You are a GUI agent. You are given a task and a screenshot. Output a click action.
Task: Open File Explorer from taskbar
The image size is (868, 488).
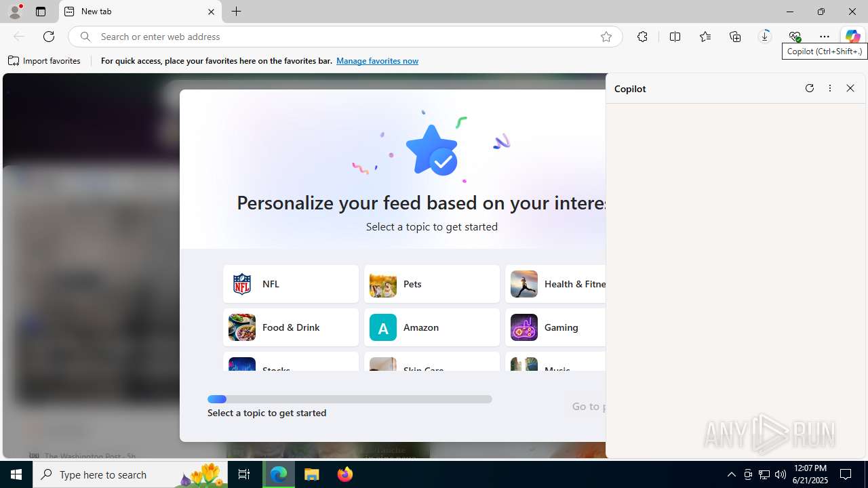312,474
